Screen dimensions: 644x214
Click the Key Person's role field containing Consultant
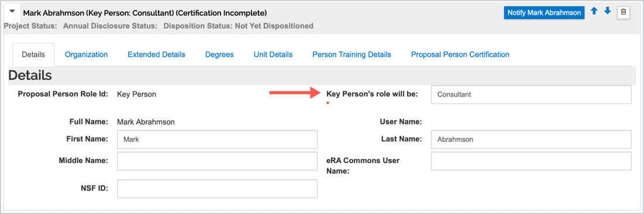pos(531,95)
